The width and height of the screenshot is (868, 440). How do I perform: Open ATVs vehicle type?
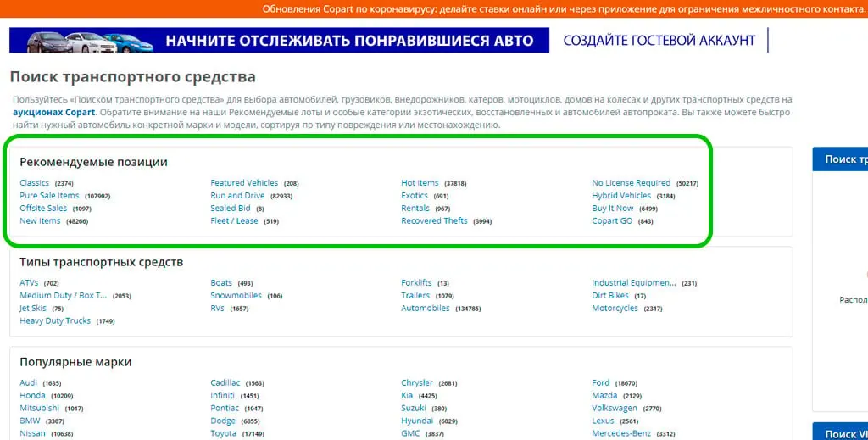click(29, 283)
